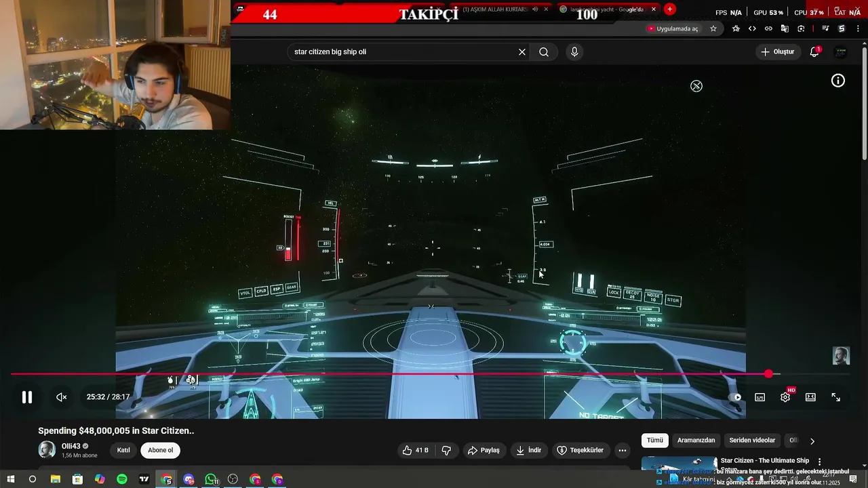Clear the search box text
The image size is (868, 488).
point(522,52)
